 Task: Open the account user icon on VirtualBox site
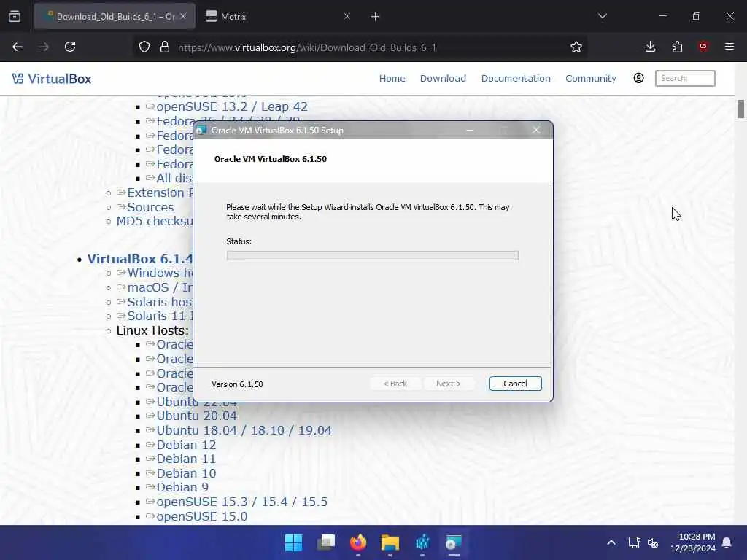638,78
